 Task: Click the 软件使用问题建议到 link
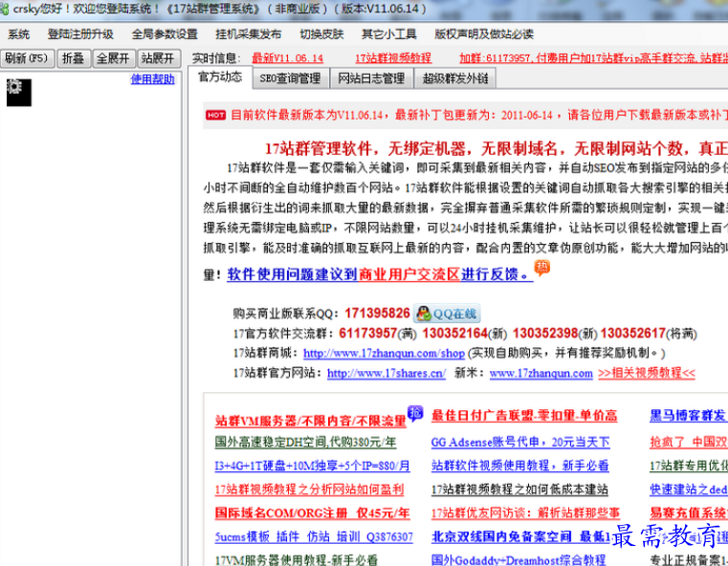click(292, 274)
